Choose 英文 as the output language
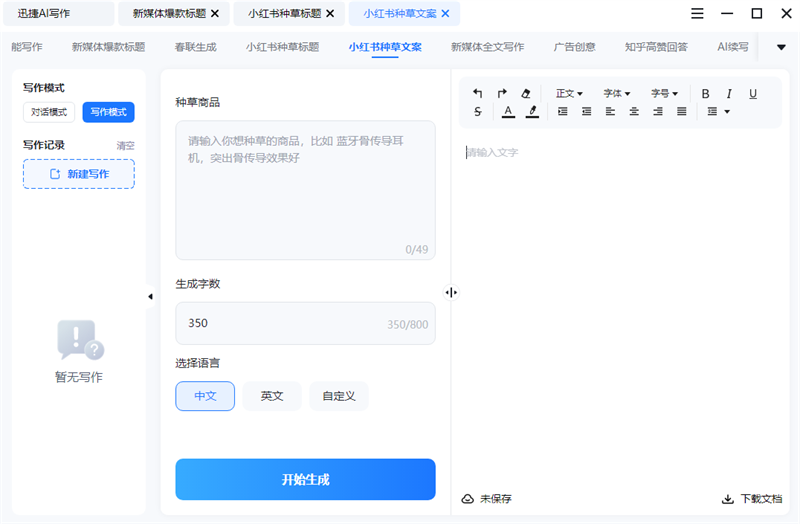The height and width of the screenshot is (524, 800). tap(272, 396)
